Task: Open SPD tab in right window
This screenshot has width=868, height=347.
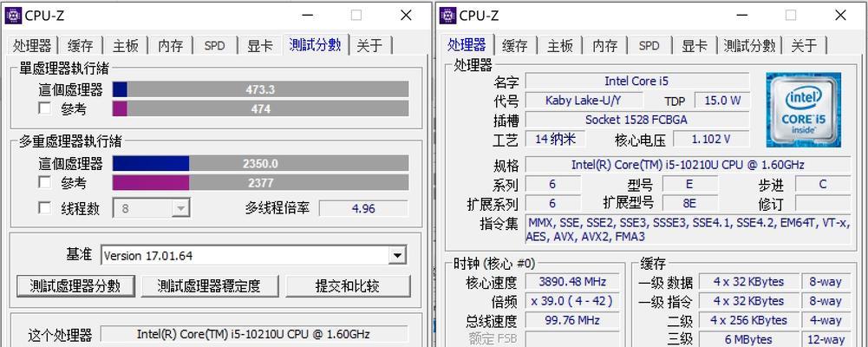Action: 649,46
